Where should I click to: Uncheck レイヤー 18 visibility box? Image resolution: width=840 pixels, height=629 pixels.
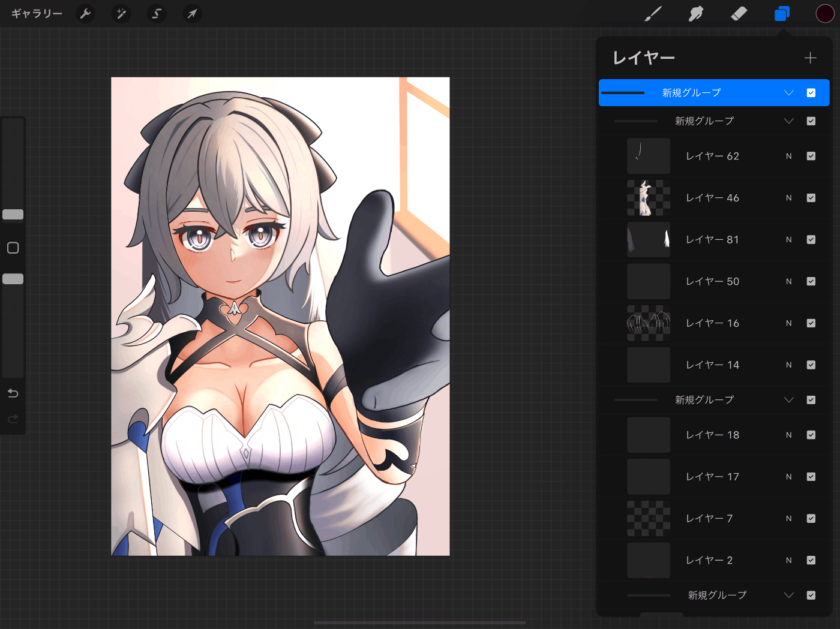tap(811, 435)
